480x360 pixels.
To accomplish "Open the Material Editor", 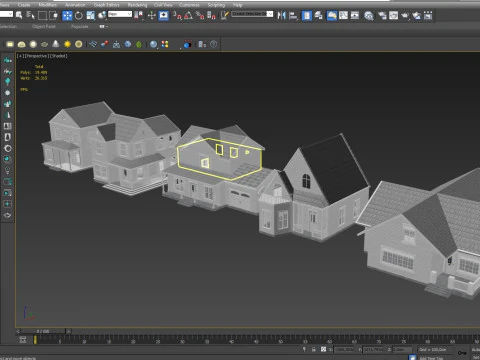I will (369, 15).
